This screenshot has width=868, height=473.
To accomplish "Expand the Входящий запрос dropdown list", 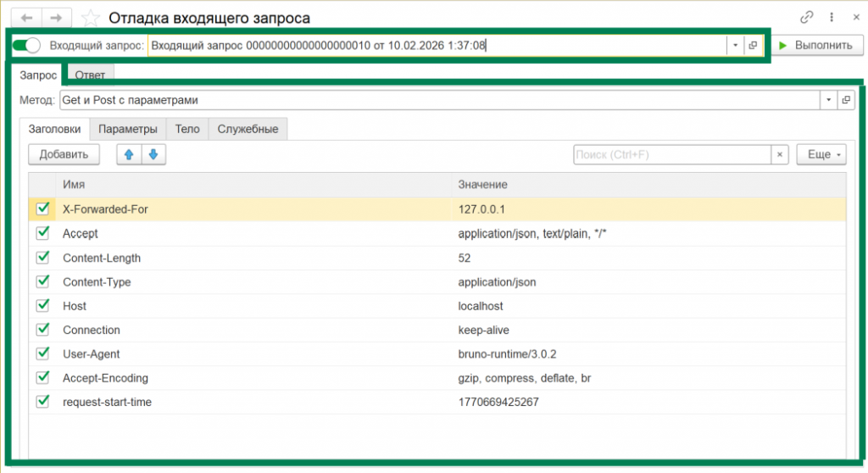I will pos(735,45).
